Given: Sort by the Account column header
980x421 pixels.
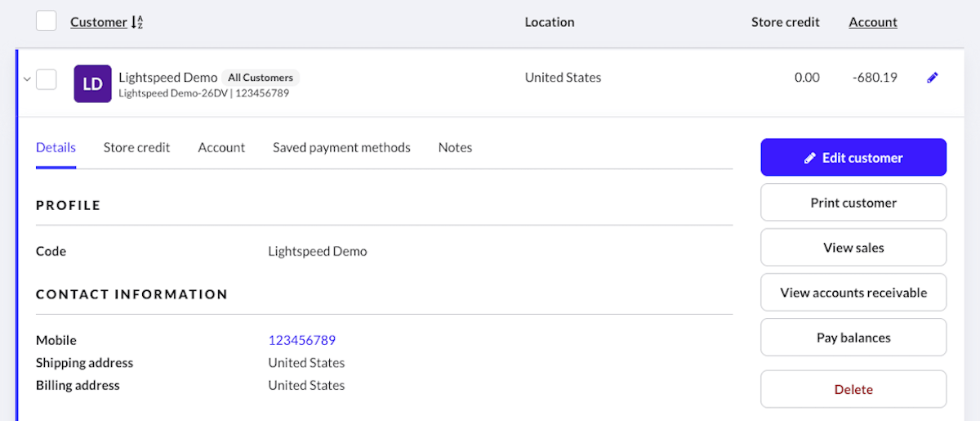Looking at the screenshot, I should (873, 22).
